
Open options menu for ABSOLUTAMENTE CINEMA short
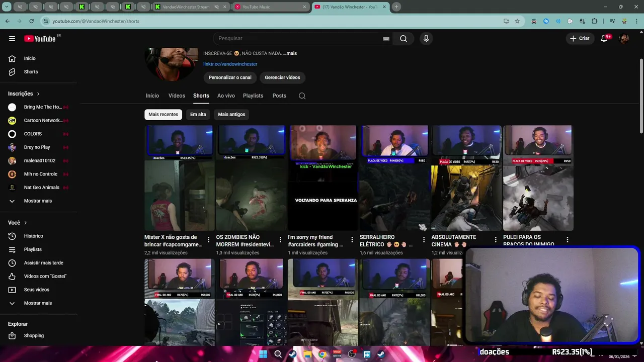[x=496, y=240]
